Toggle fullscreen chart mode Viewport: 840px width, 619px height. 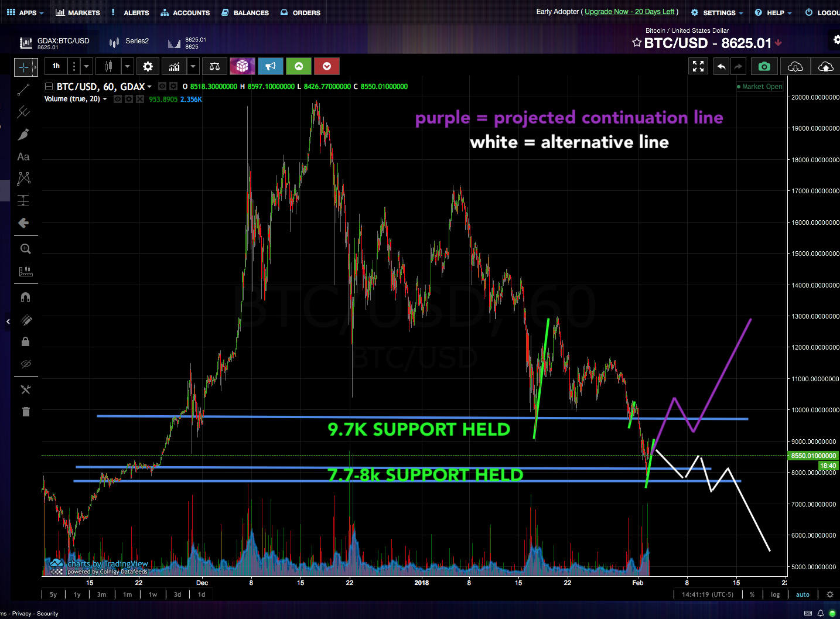pyautogui.click(x=698, y=67)
